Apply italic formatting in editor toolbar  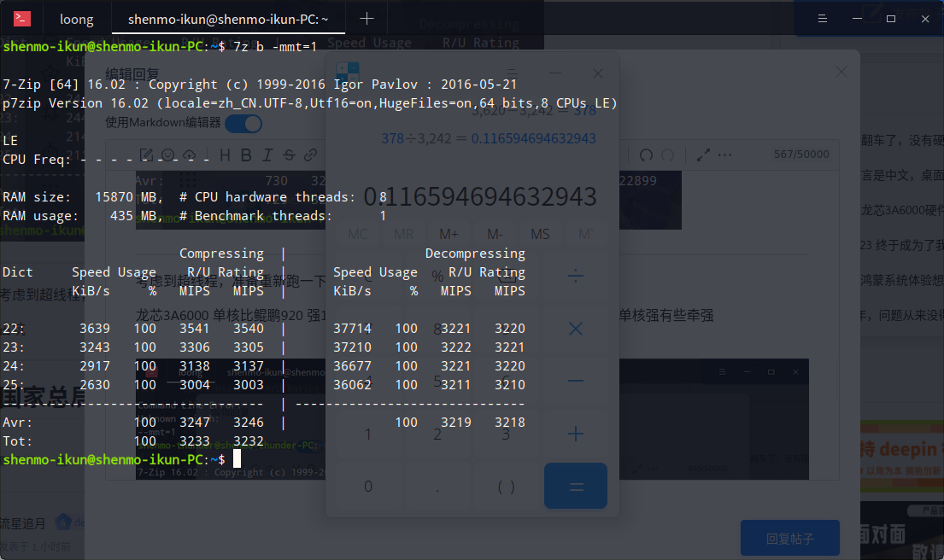pos(267,155)
